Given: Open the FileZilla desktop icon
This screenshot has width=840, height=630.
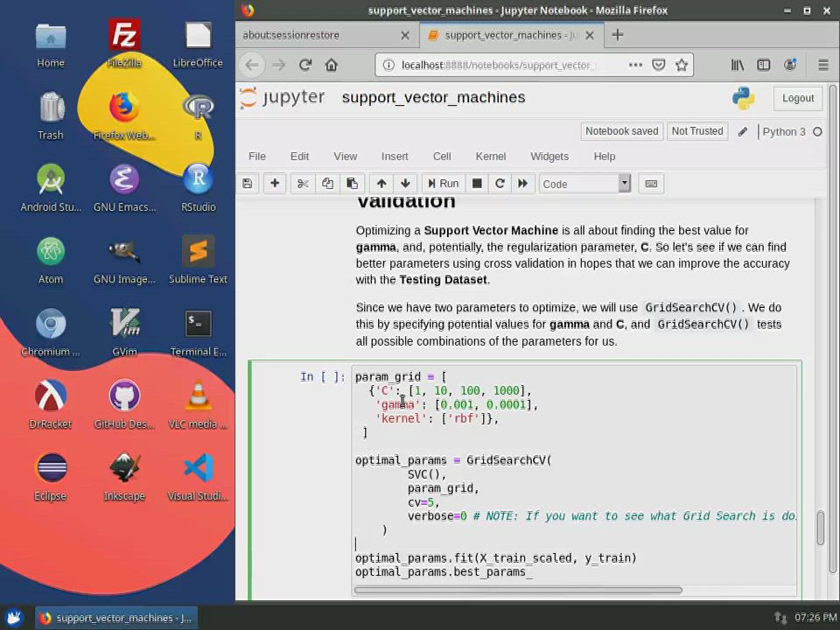Looking at the screenshot, I should tap(124, 44).
